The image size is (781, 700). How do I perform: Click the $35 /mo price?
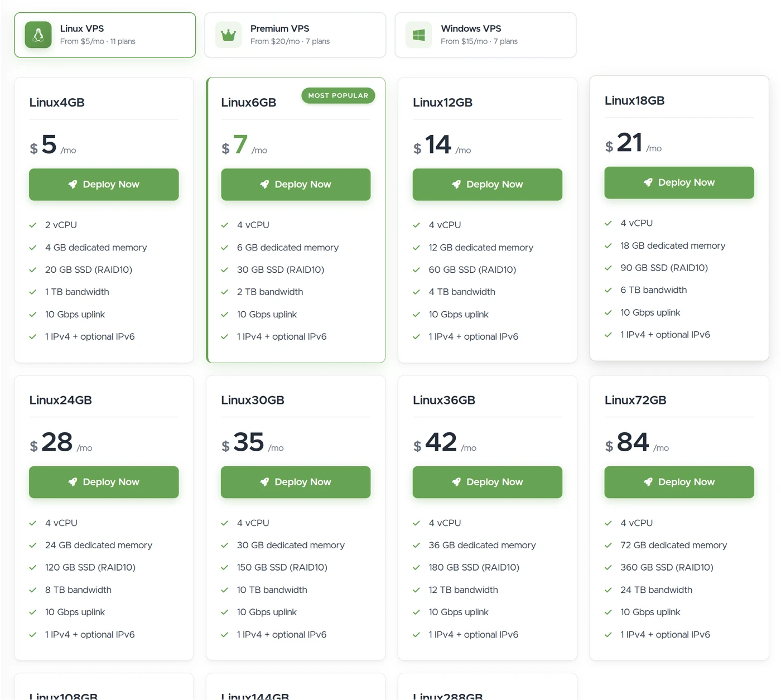253,443
